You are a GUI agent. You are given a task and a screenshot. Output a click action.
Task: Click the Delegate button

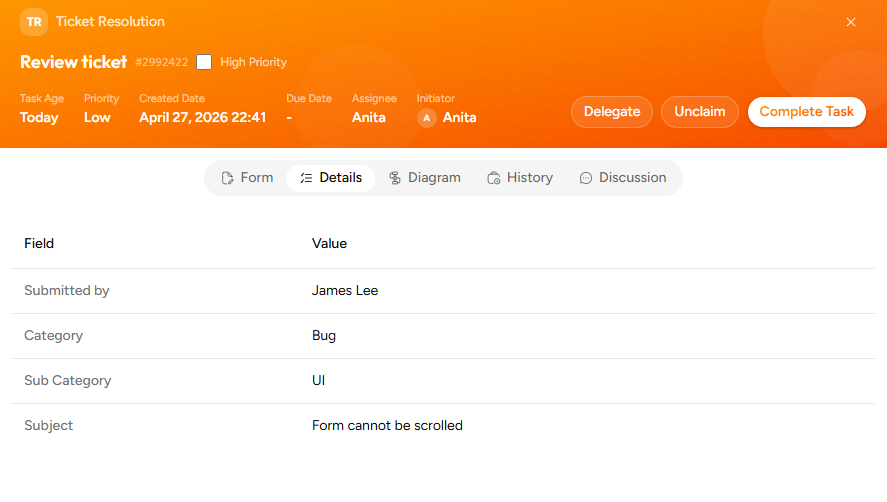[612, 112]
